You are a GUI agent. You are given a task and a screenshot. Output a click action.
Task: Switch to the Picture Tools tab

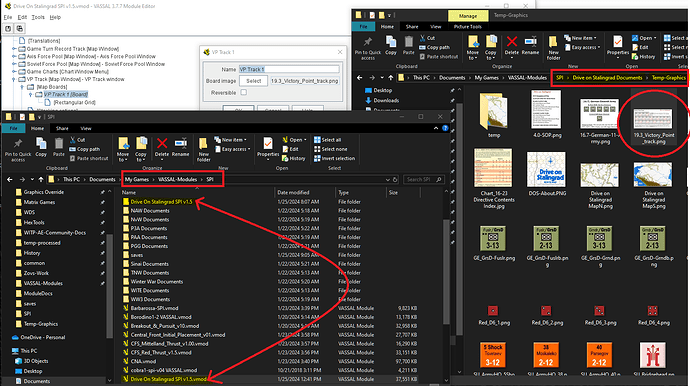[467, 26]
